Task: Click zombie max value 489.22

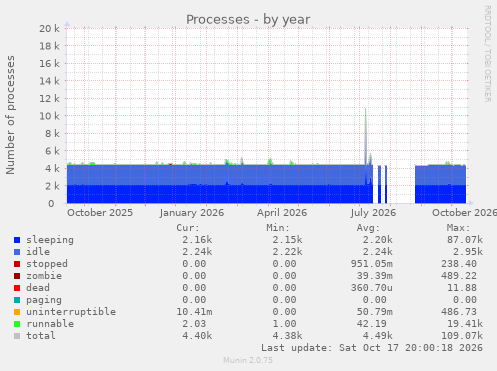Action: tap(459, 276)
